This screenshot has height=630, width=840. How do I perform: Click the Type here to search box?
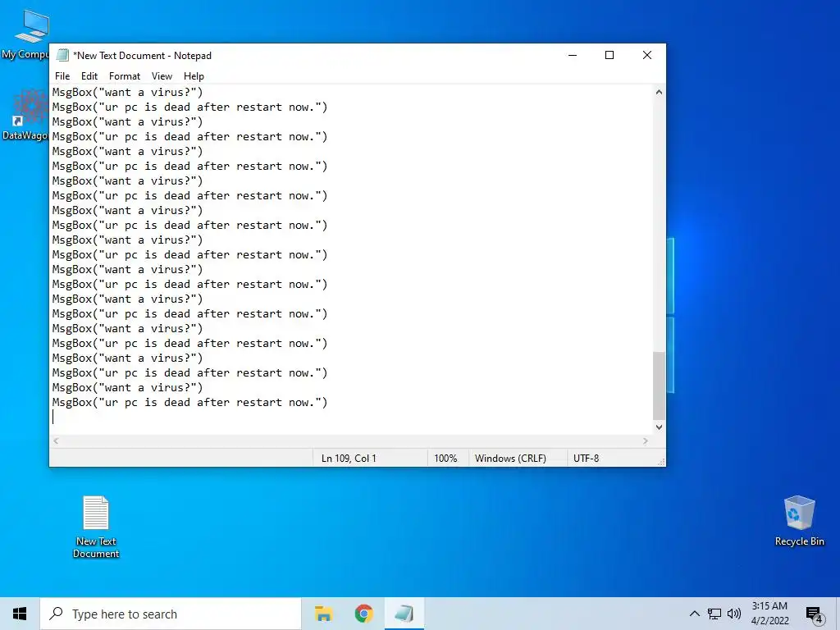pyautogui.click(x=171, y=614)
